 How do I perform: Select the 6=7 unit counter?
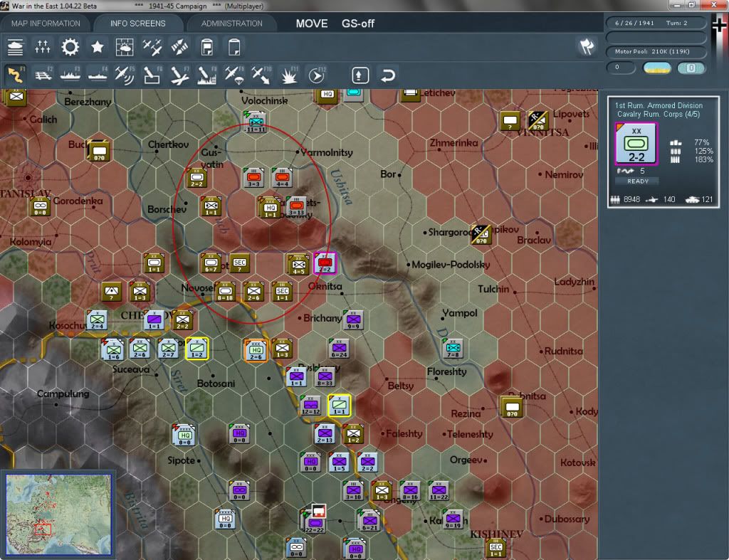click(211, 263)
